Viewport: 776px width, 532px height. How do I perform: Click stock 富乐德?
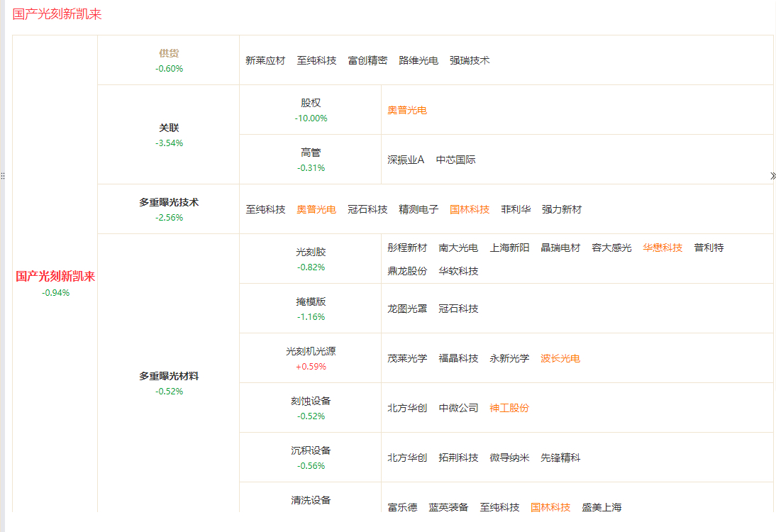(x=402, y=507)
